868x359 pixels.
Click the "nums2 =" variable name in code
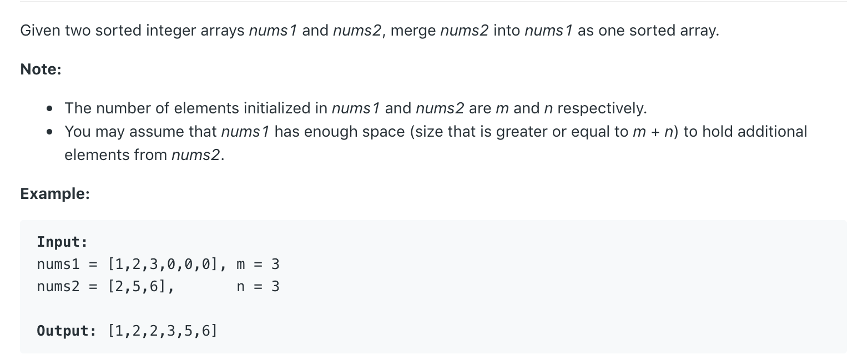pyautogui.click(x=67, y=287)
